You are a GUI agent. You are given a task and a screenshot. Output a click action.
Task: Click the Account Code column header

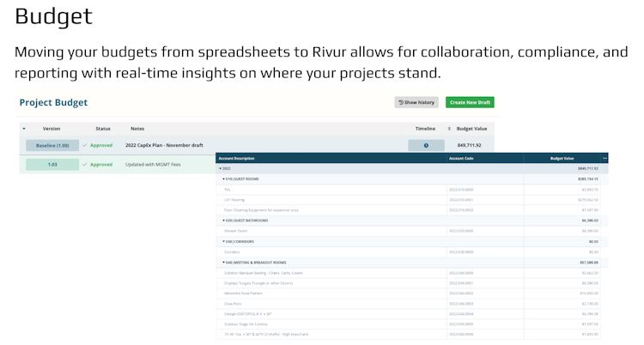[461, 159]
